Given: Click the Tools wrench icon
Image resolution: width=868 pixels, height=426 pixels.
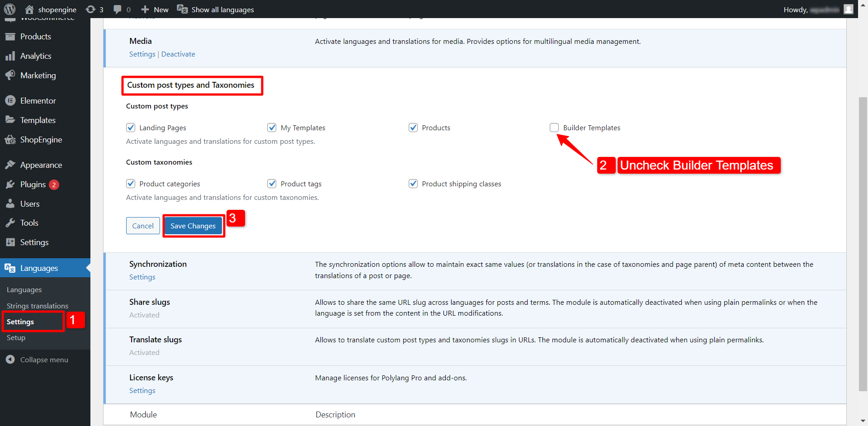Looking at the screenshot, I should 10,223.
